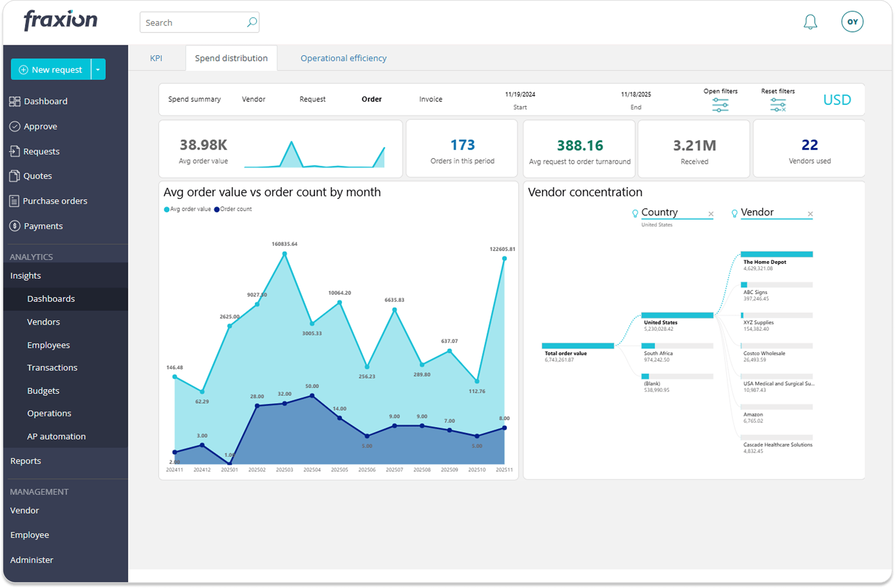This screenshot has width=895, height=588.
Task: Open Purchase orders from the sidebar
Action: tap(55, 201)
